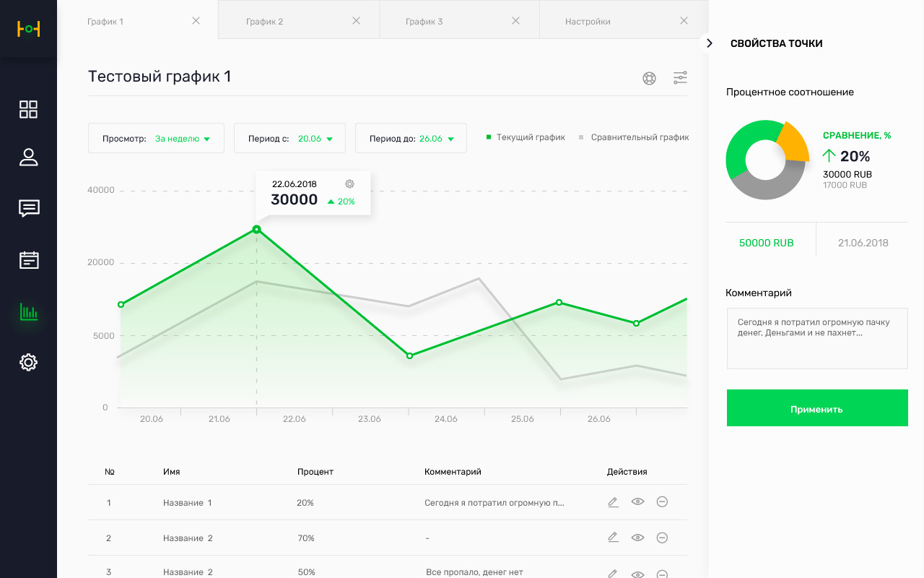Open the sliders filter icon near title
This screenshot has width=924, height=578.
(x=680, y=78)
